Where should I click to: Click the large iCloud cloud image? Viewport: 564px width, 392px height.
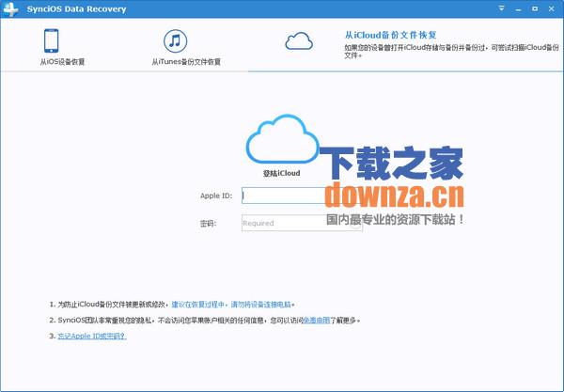coord(282,139)
